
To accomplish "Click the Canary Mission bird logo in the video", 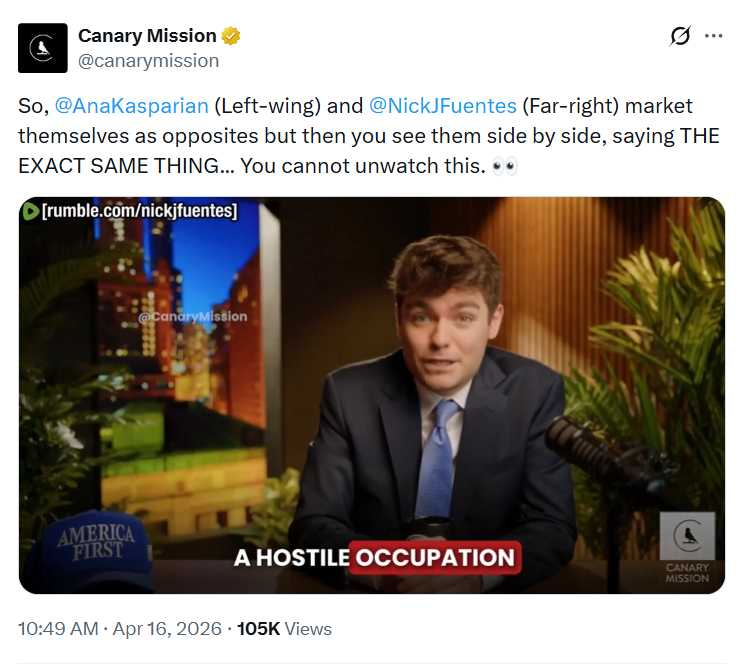I will 687,536.
